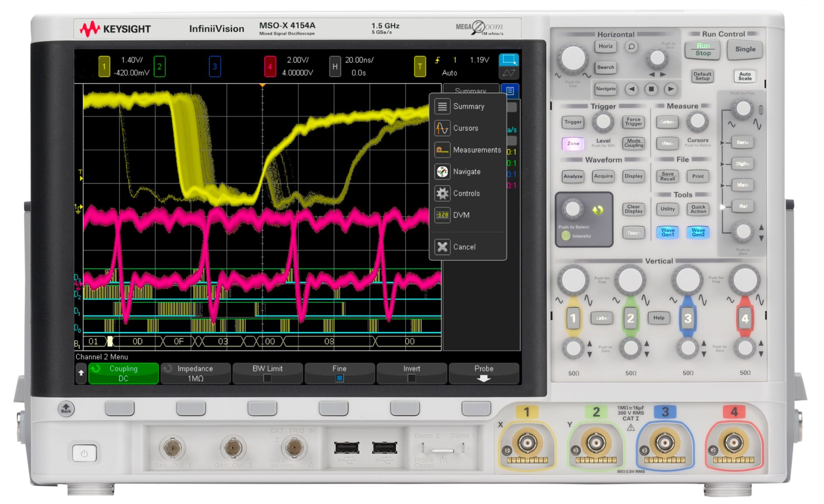This screenshot has height=504, width=824.
Task: Choose Cursors from the sidebar popup menu
Action: click(468, 128)
